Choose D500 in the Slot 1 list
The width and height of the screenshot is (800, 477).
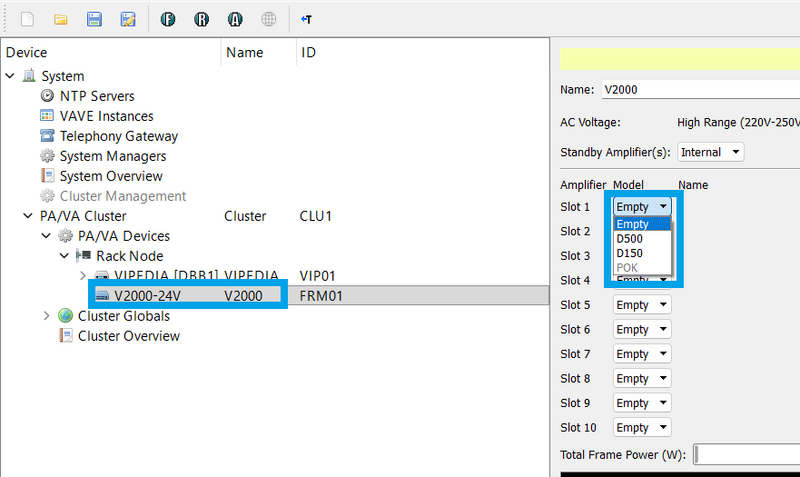click(642, 239)
